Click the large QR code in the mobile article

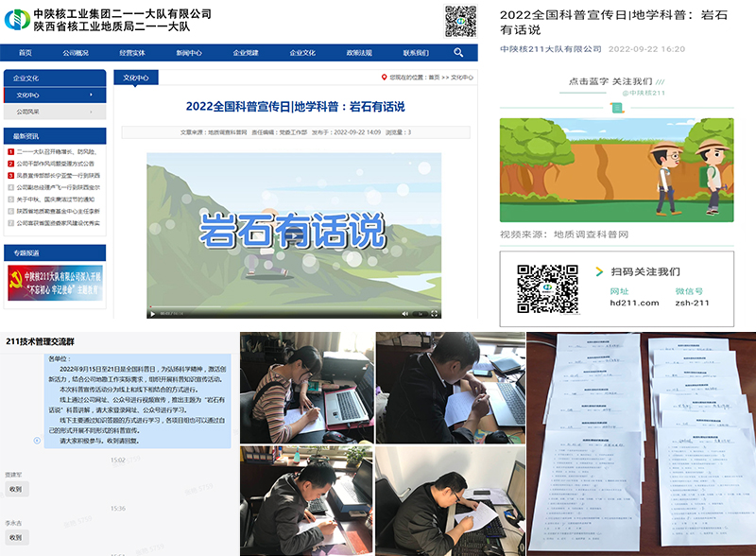[547, 289]
